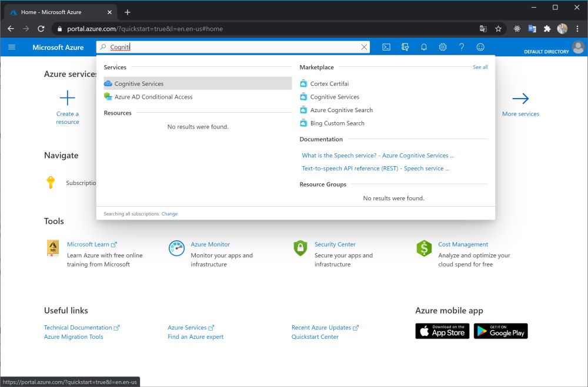Click Change next to Searching all subscriptions
Screen dimensions: 588x387
(169, 214)
